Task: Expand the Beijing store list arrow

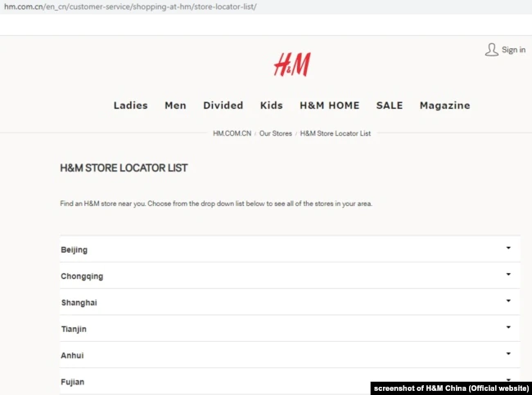Action: pos(507,249)
